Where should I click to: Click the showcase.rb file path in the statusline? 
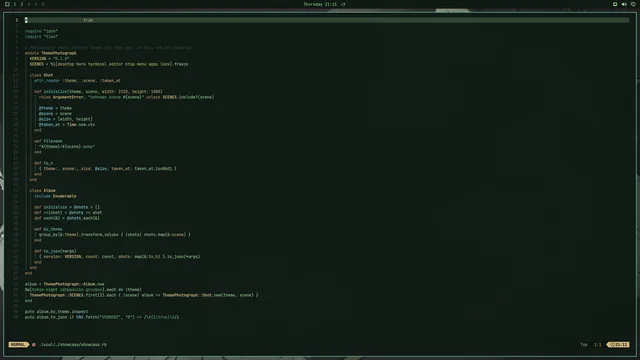[73, 344]
